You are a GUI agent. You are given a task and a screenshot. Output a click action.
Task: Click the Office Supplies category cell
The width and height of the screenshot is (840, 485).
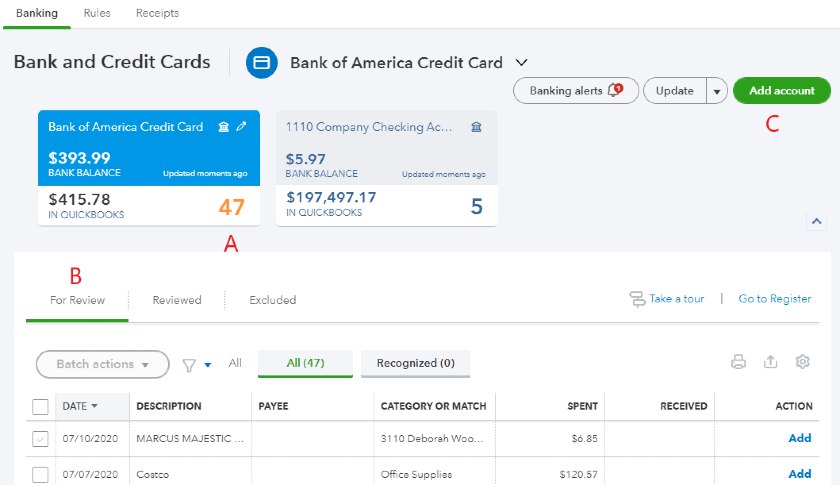point(416,474)
